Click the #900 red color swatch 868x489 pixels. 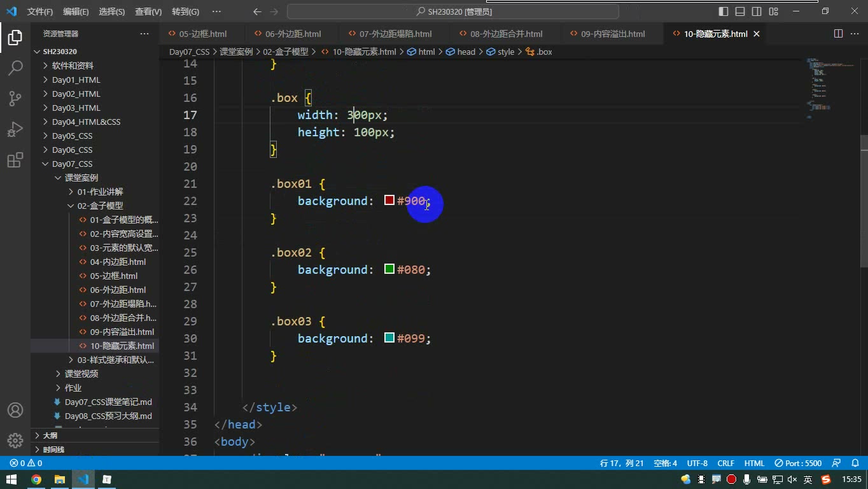coord(389,201)
